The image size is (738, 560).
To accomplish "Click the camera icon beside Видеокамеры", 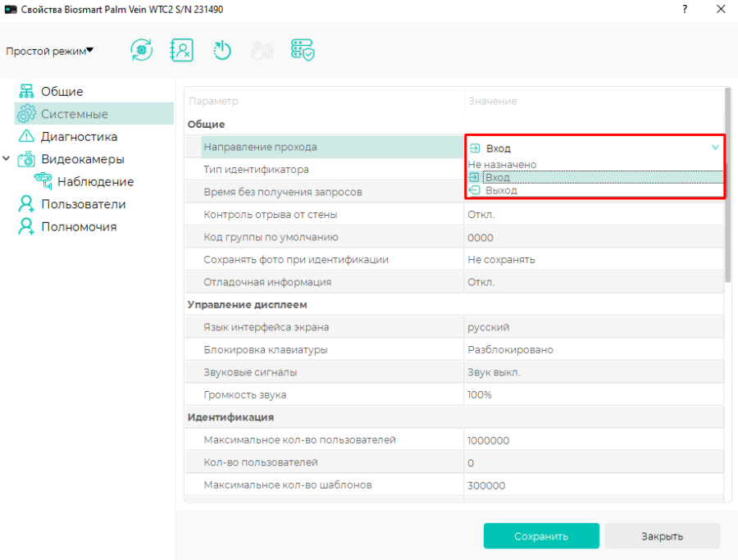I will [x=26, y=159].
